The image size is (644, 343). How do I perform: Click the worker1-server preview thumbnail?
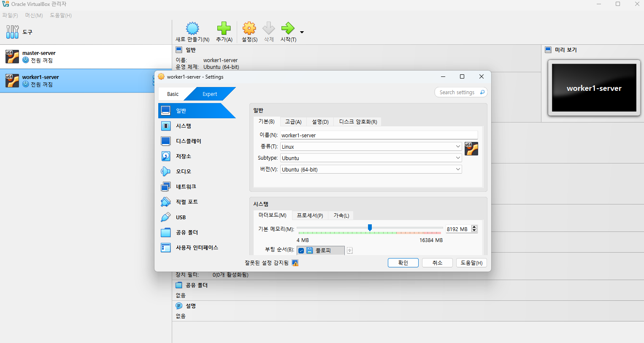tap(594, 88)
